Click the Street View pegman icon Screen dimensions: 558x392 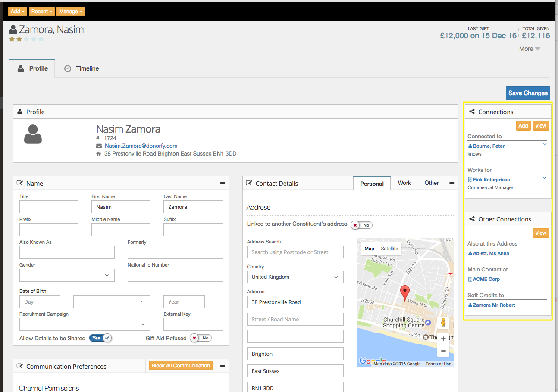point(443,323)
